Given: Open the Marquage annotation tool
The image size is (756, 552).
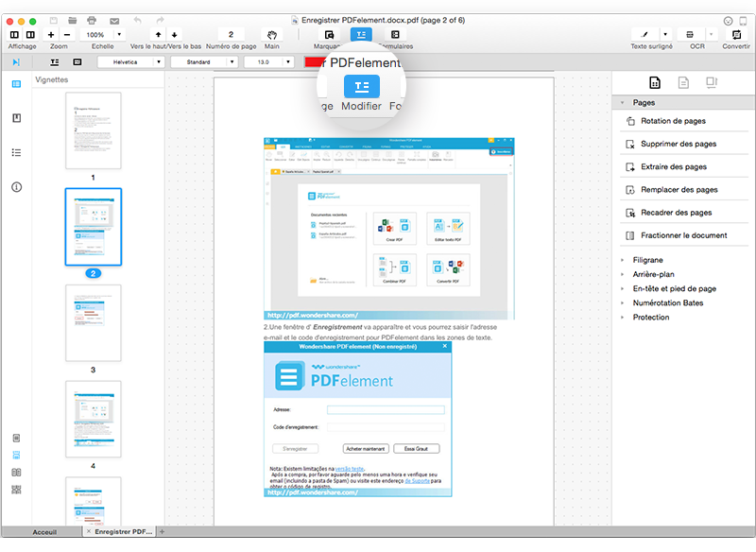Looking at the screenshot, I should click(x=329, y=35).
